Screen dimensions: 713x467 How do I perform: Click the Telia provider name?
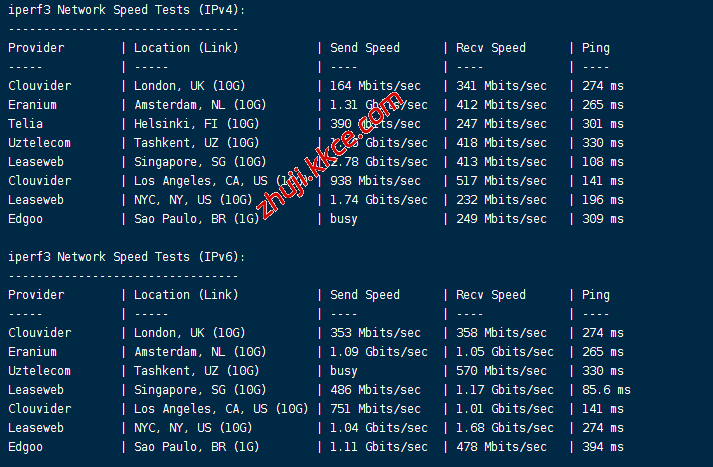tap(25, 124)
